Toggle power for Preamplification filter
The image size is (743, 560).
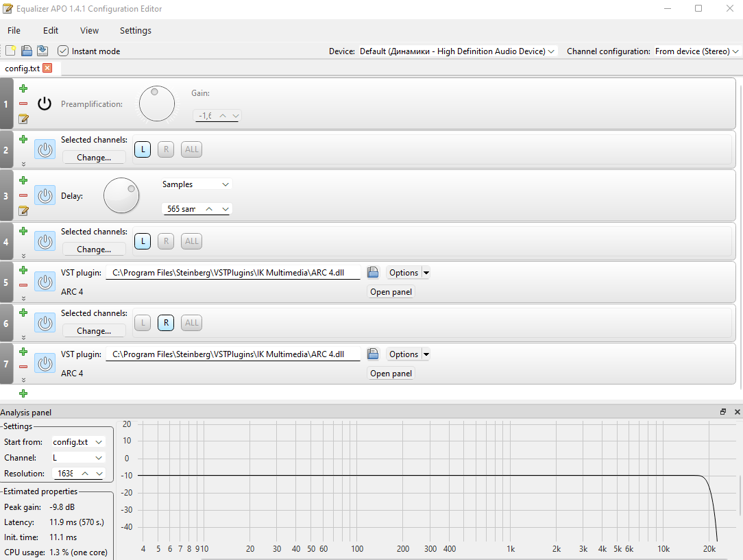(x=45, y=104)
